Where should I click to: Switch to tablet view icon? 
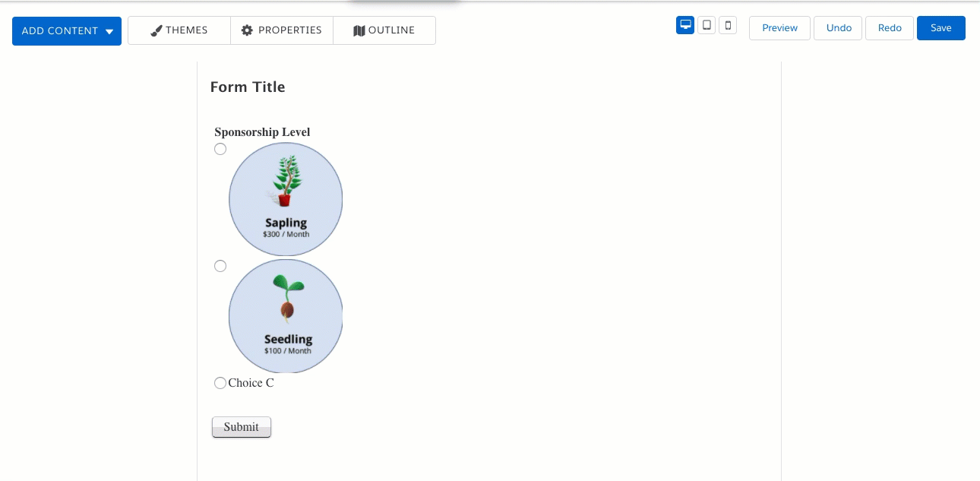pyautogui.click(x=707, y=25)
